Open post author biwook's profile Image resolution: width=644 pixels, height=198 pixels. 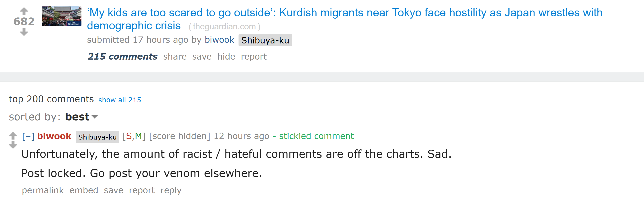pyautogui.click(x=219, y=40)
